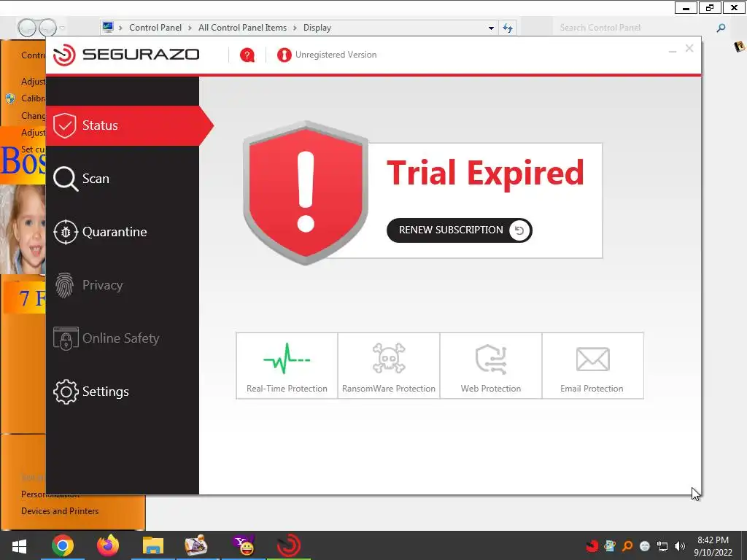
Task: Click the refresh button in Control Panel
Action: pos(508,28)
